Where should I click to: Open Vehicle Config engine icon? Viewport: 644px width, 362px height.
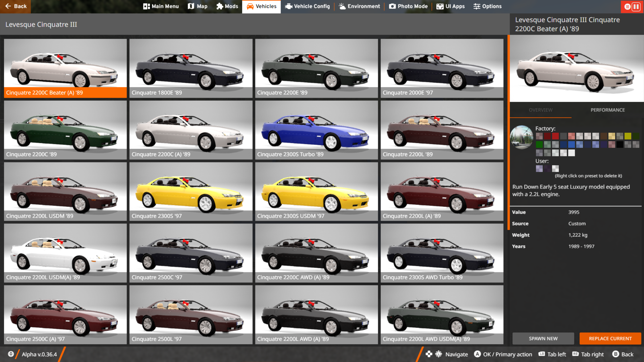pos(288,6)
